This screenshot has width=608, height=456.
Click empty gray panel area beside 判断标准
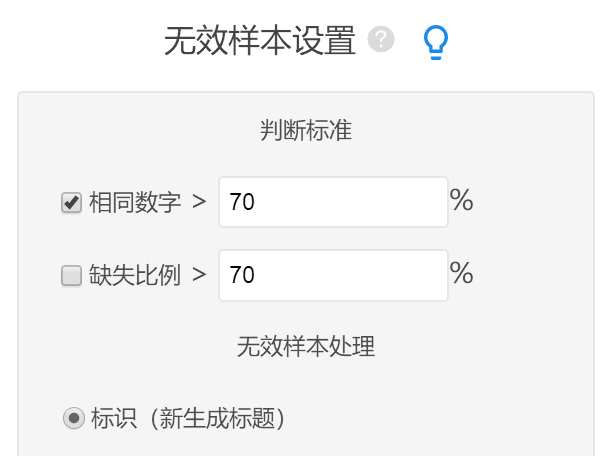(480, 130)
